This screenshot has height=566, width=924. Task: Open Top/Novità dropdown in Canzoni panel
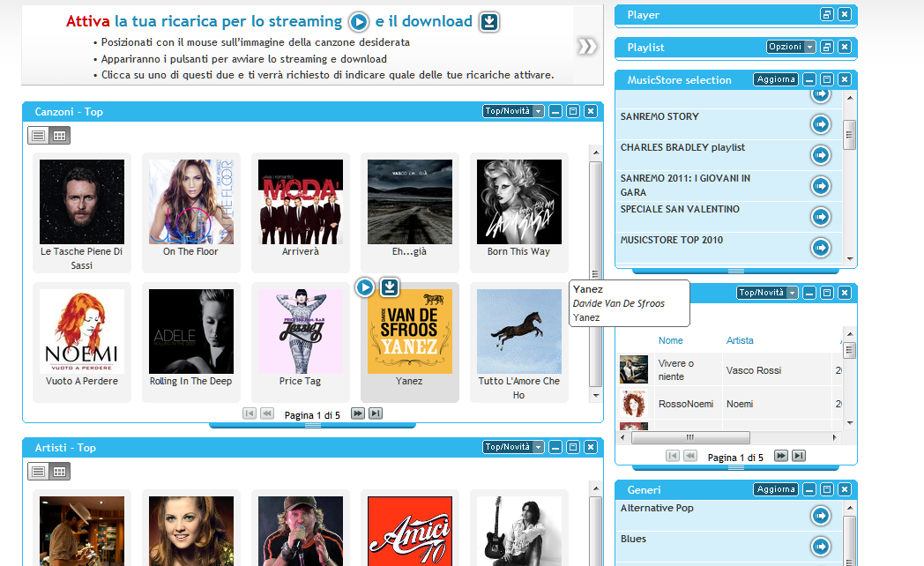coord(513,111)
